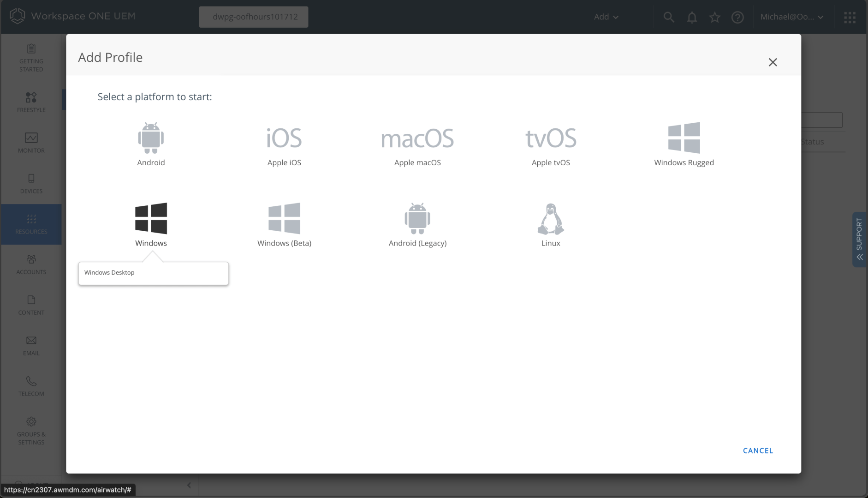Select the Windows platform icon
The width and height of the screenshot is (868, 498).
[151, 219]
